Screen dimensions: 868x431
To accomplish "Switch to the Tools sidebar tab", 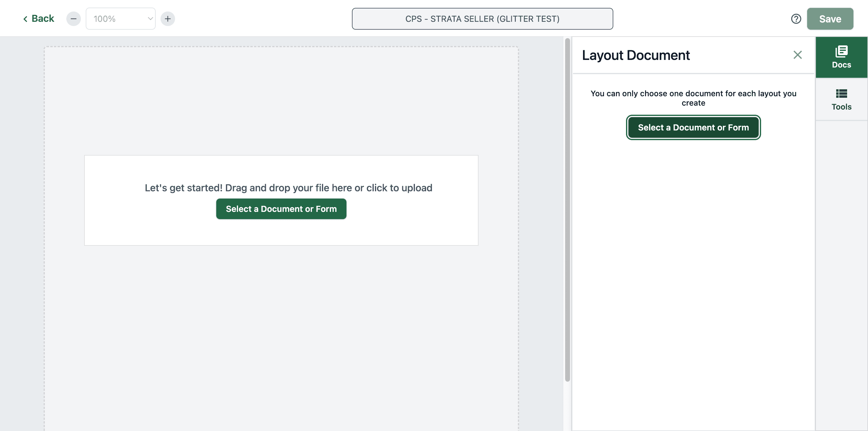I will [x=841, y=100].
